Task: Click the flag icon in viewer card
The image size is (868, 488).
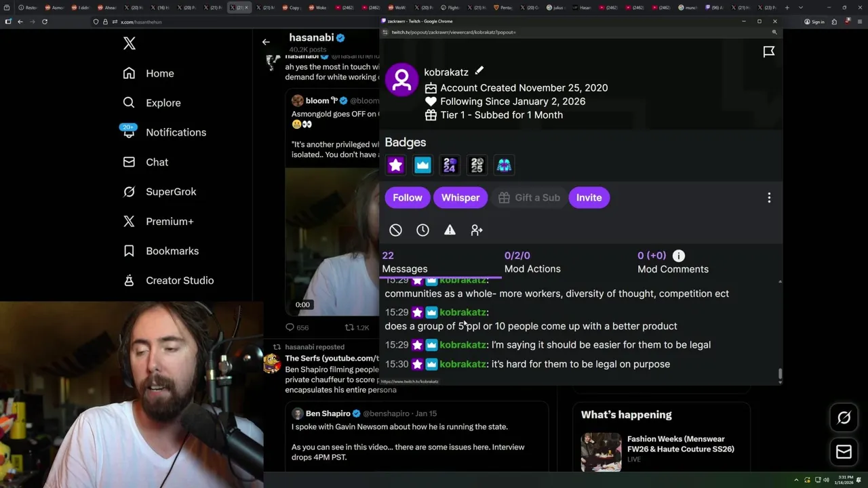Action: [x=769, y=52]
